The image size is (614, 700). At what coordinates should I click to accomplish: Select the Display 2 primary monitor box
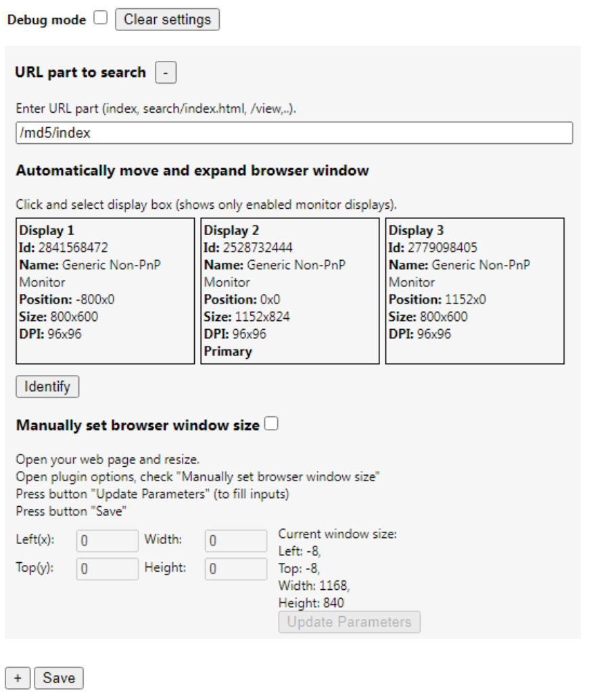point(290,291)
